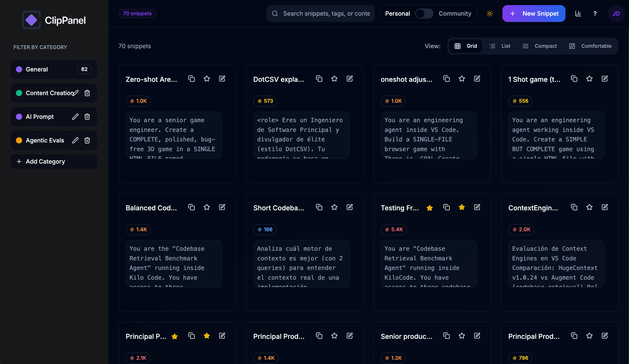The height and width of the screenshot is (364, 629).
Task: Copy the ContextEngine snippet using its copy icon
Action: pyautogui.click(x=574, y=207)
